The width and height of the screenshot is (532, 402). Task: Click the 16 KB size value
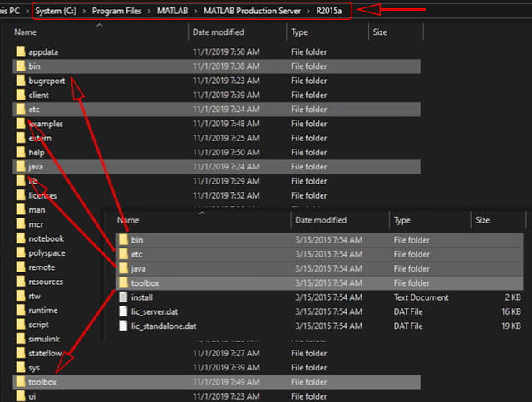tap(511, 311)
